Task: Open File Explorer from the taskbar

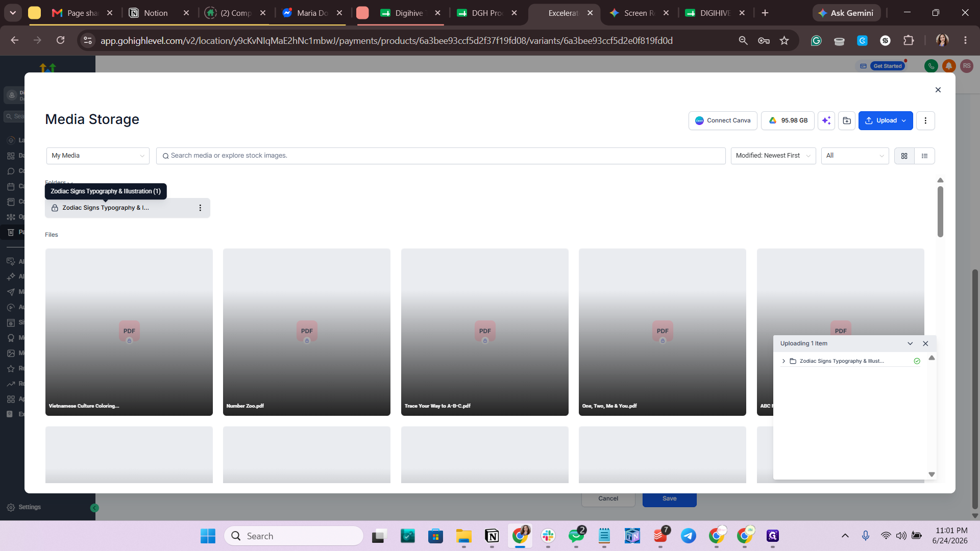Action: [463, 536]
